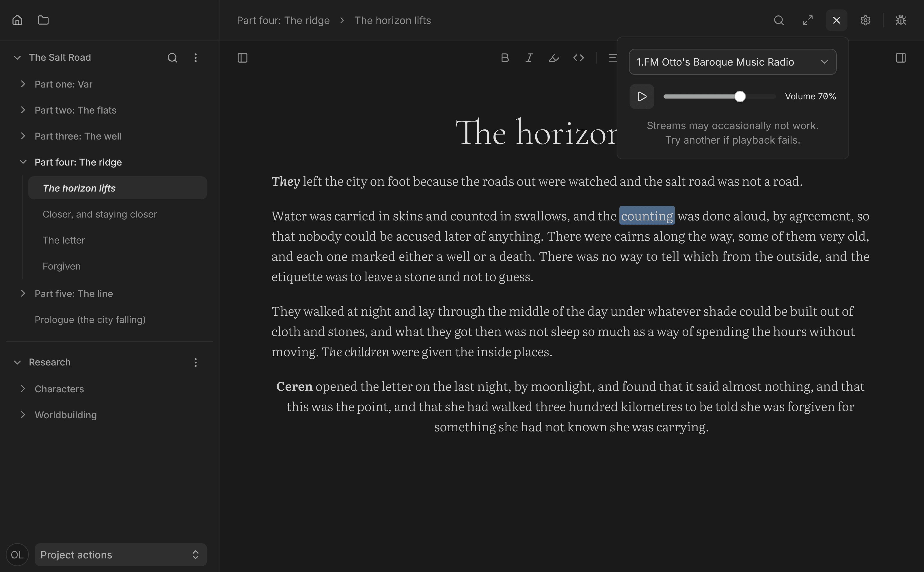Open the text alignment tool
This screenshot has width=924, height=572.
(613, 58)
